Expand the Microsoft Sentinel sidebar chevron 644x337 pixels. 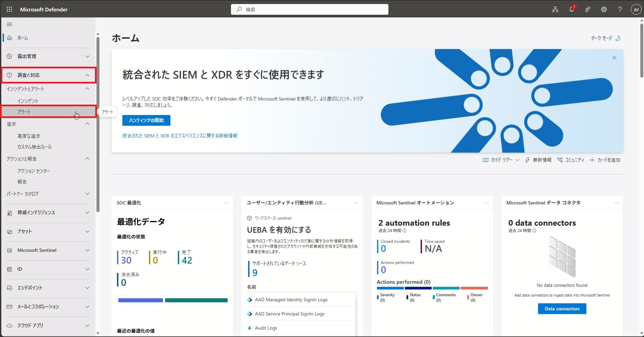click(87, 250)
